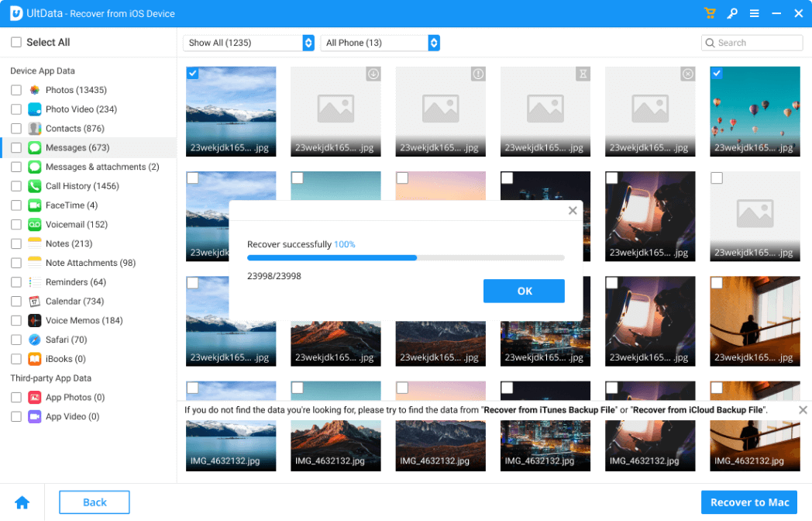
Task: Check the Contacts (876) checkbox
Action: point(16,129)
